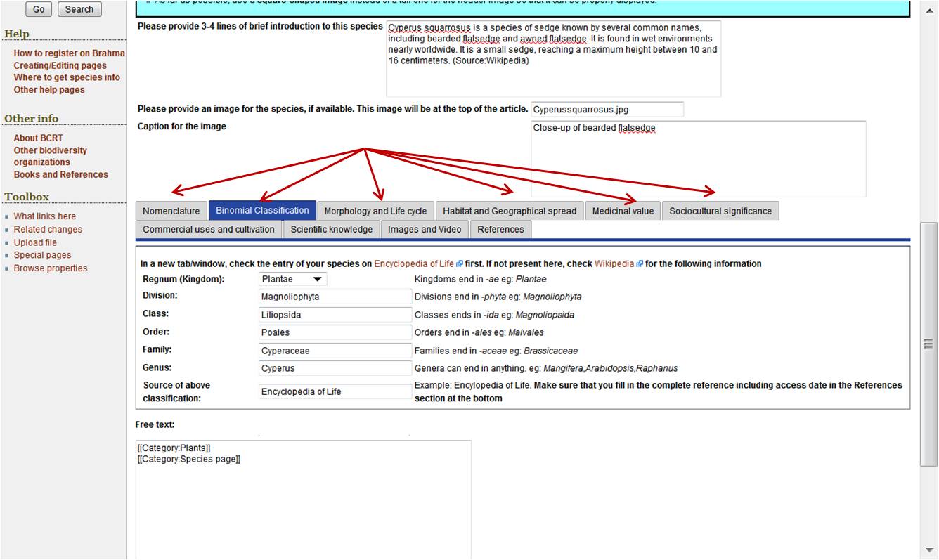Switch to the Nomenclature tab
939x560 pixels.
[171, 211]
